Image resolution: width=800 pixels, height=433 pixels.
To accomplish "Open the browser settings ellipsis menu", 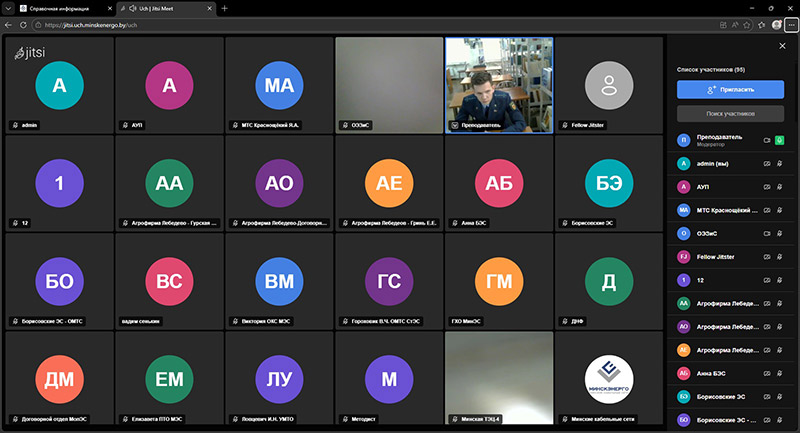I will (790, 24).
